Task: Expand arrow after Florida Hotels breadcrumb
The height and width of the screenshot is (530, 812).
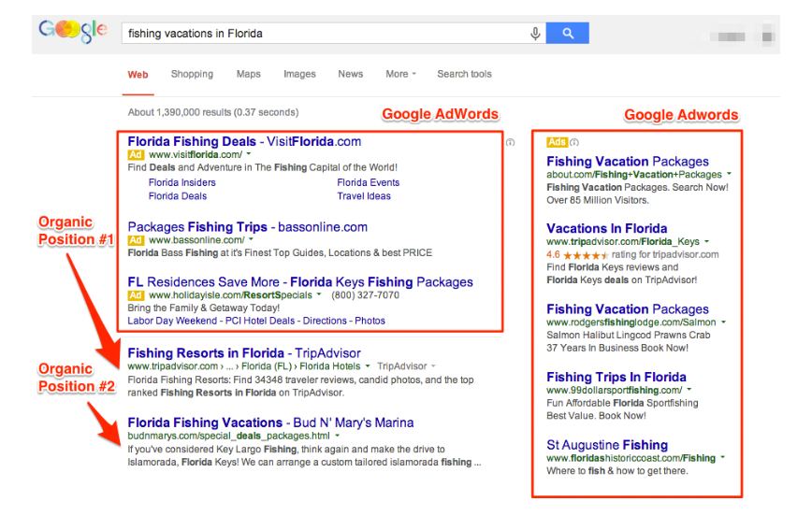Action: pyautogui.click(x=367, y=365)
